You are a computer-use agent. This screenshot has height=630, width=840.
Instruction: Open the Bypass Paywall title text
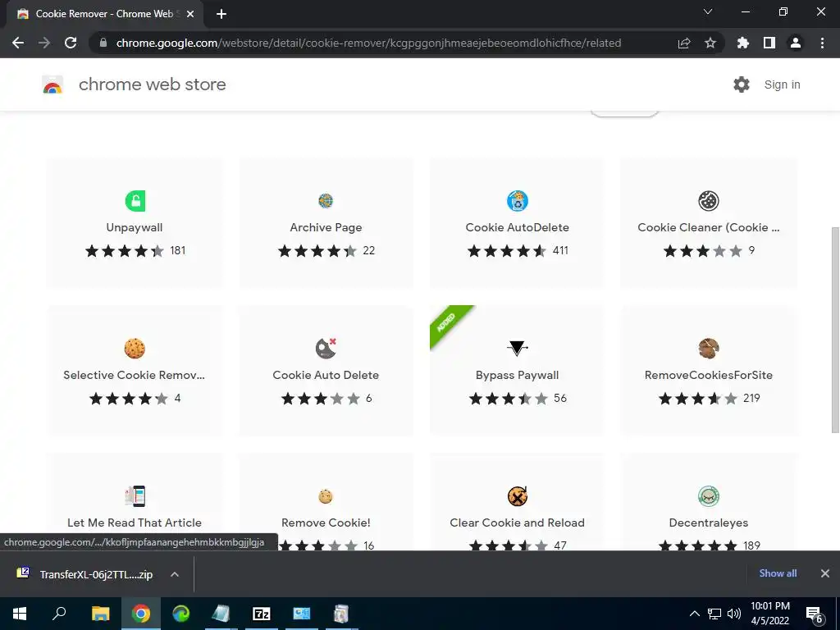click(517, 375)
